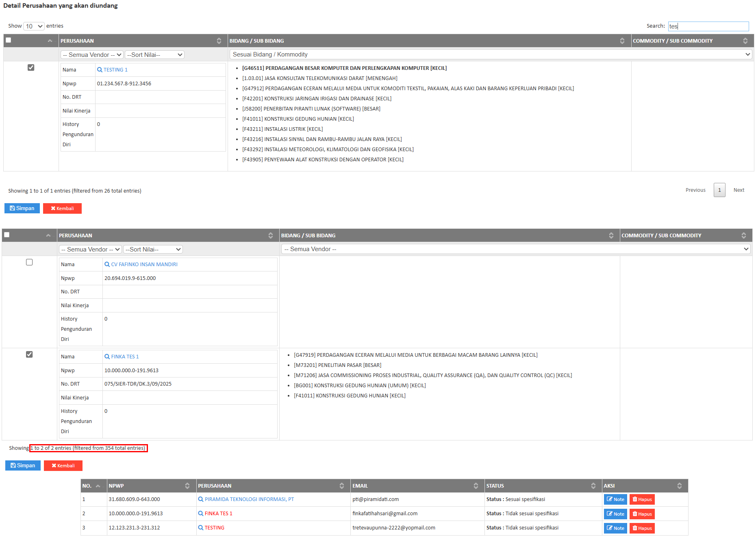Screen dimensions: 756x538
Task: Click sort arrows on EMAIL column header
Action: tap(476, 486)
